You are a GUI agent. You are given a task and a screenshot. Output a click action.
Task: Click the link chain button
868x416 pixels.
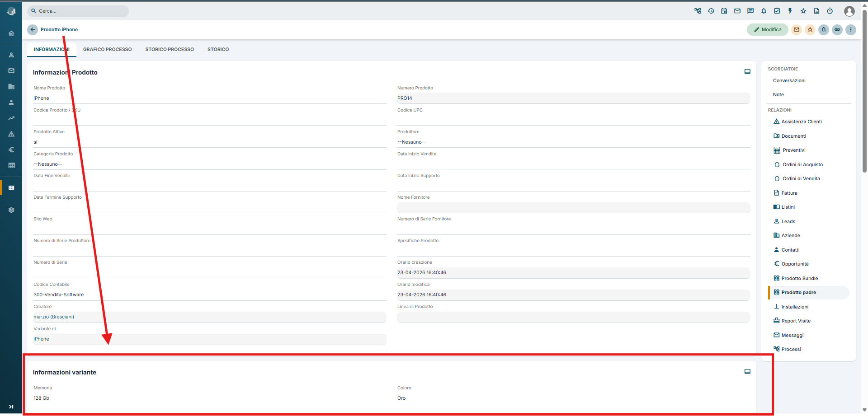[837, 30]
